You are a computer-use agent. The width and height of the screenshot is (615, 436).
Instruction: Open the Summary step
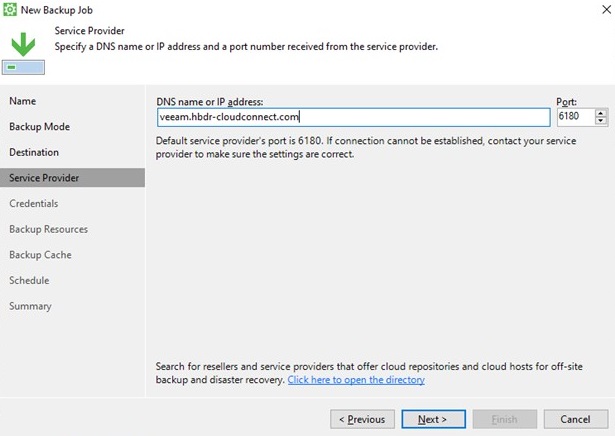click(31, 306)
